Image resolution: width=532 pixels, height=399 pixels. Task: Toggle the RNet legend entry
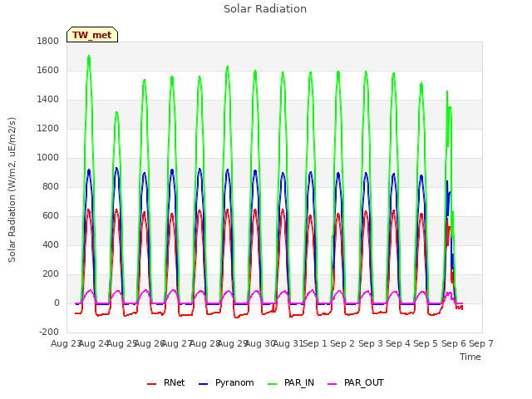click(166, 383)
